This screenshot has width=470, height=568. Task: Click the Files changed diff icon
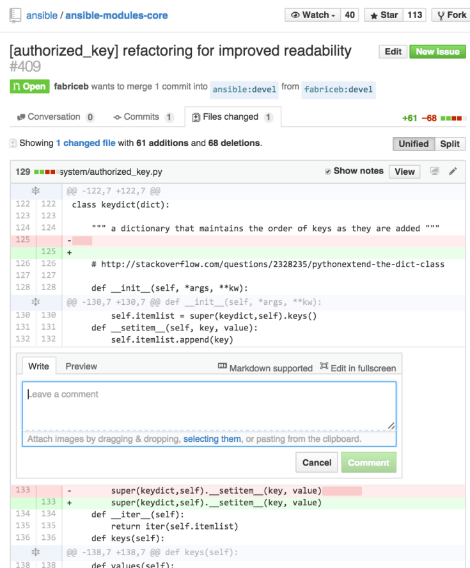[x=196, y=117]
